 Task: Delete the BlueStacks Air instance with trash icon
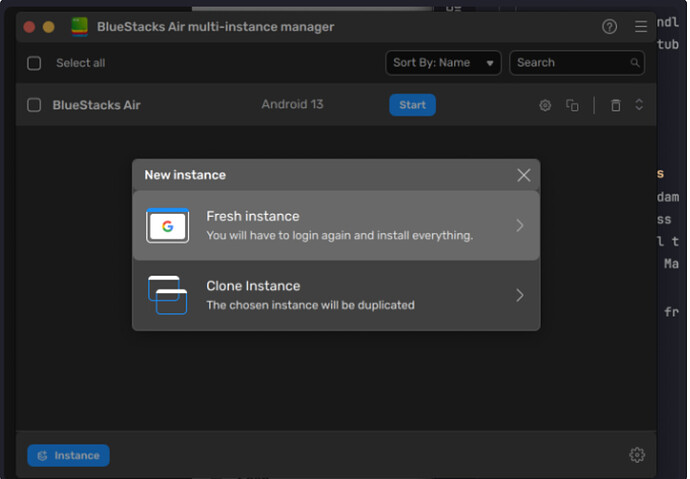point(616,105)
